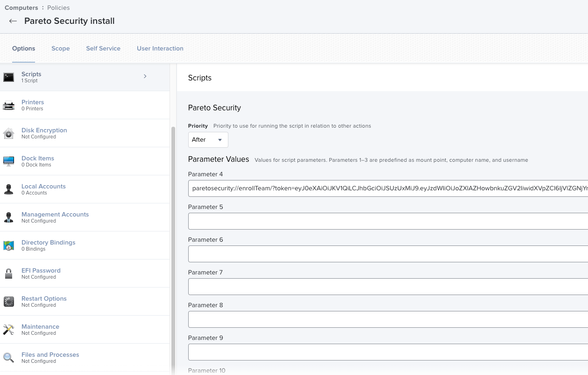Open the User Interaction tab

pos(160,49)
